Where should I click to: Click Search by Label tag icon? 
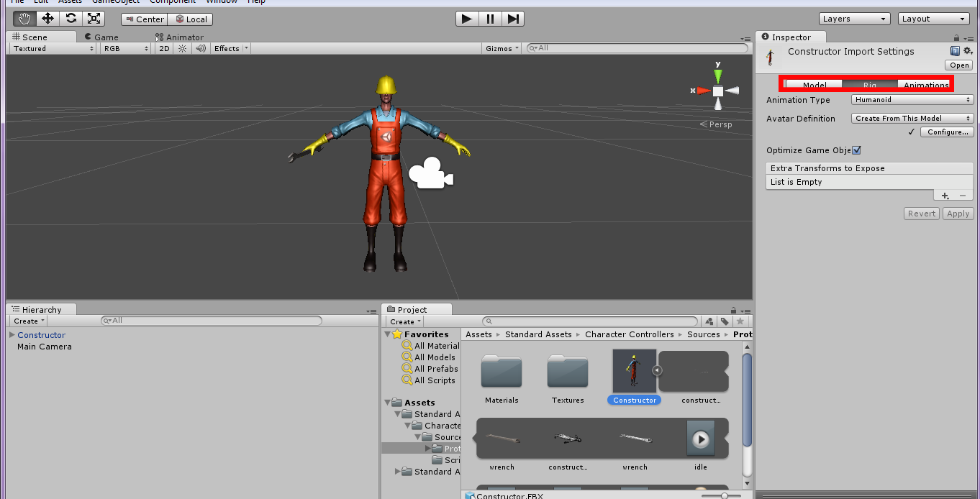(x=725, y=321)
